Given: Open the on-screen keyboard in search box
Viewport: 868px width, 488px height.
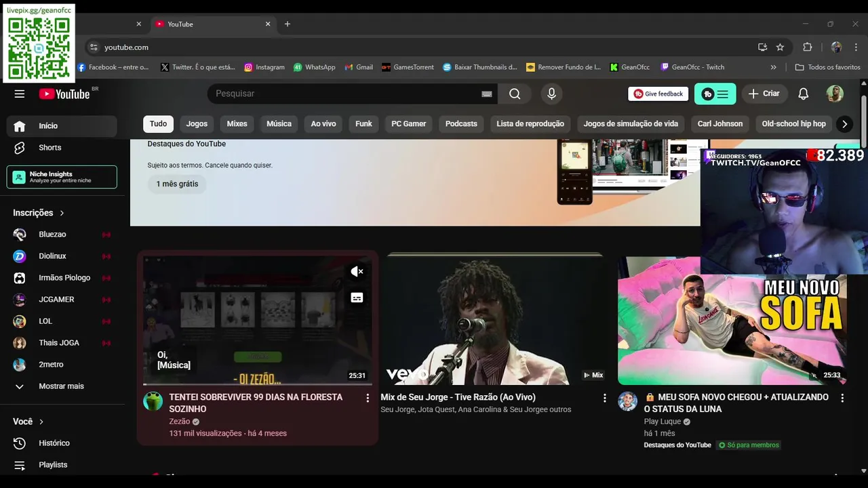Looking at the screenshot, I should [x=486, y=94].
